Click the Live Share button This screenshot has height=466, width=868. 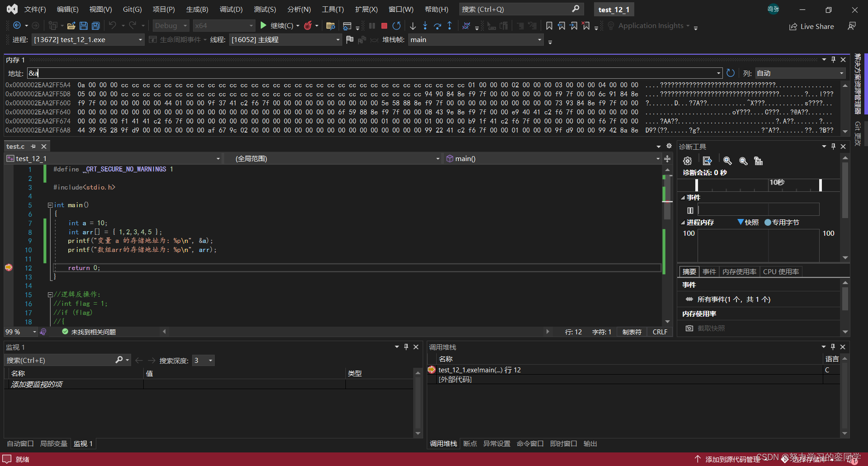pyautogui.click(x=811, y=26)
